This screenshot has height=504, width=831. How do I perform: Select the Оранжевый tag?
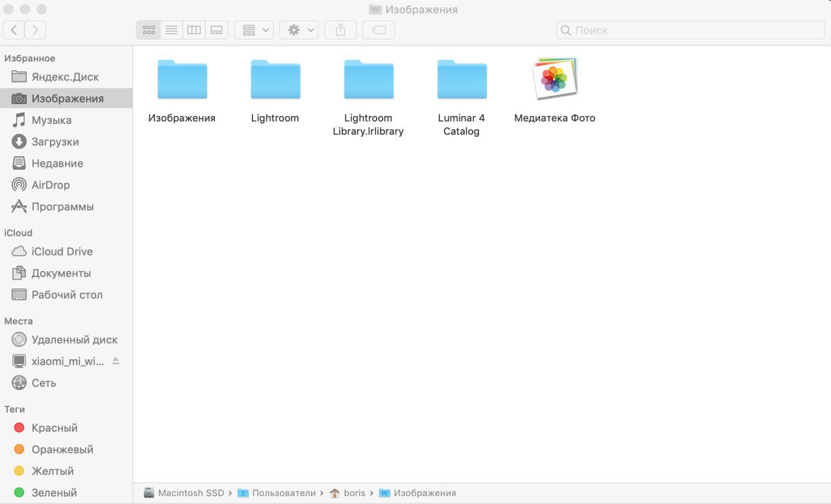[x=66, y=450]
